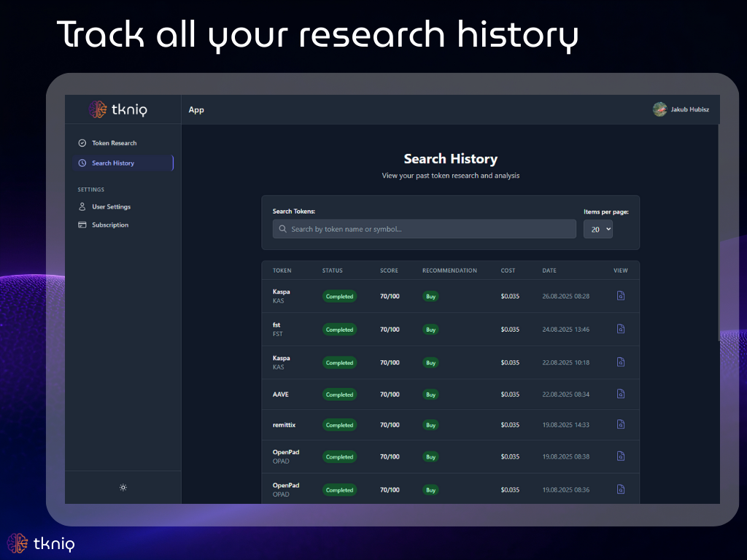Image resolution: width=747 pixels, height=560 pixels.
Task: Open view icon for remittix row
Action: click(x=621, y=424)
